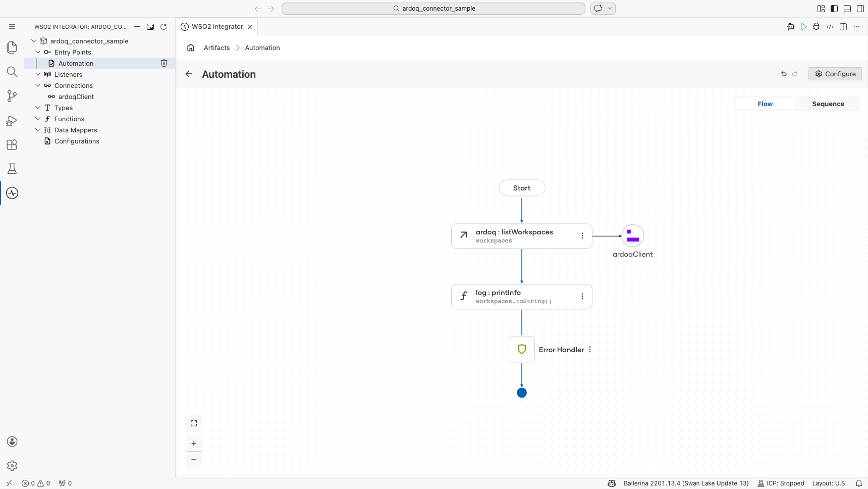868x489 pixels.
Task: Open the application hamburger menu
Action: point(12,27)
